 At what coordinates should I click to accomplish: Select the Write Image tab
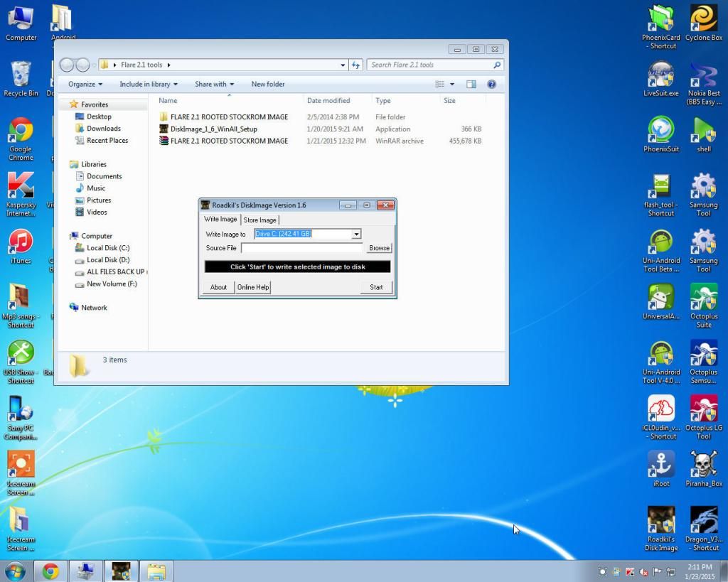(220, 220)
